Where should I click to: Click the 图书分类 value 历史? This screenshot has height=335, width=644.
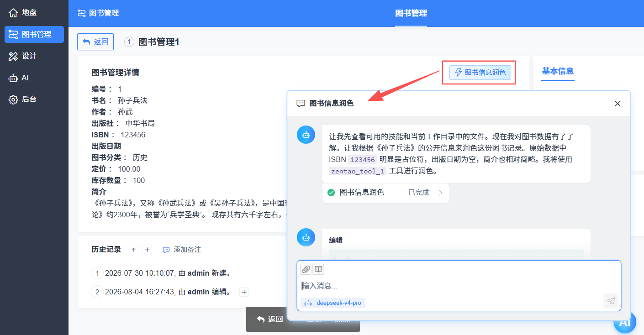pyautogui.click(x=140, y=157)
